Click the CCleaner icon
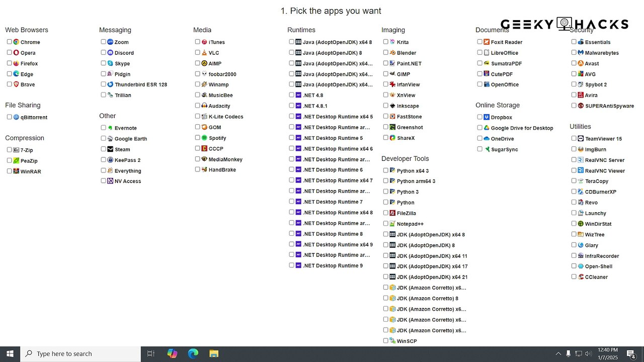Screen dimensions: 644x362 coord(581,277)
